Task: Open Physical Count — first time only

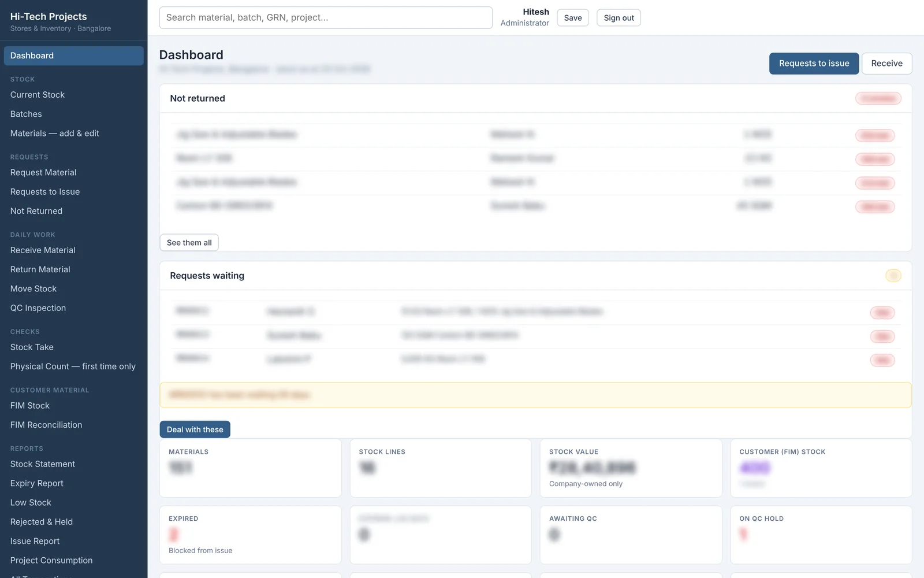Action: pos(73,366)
